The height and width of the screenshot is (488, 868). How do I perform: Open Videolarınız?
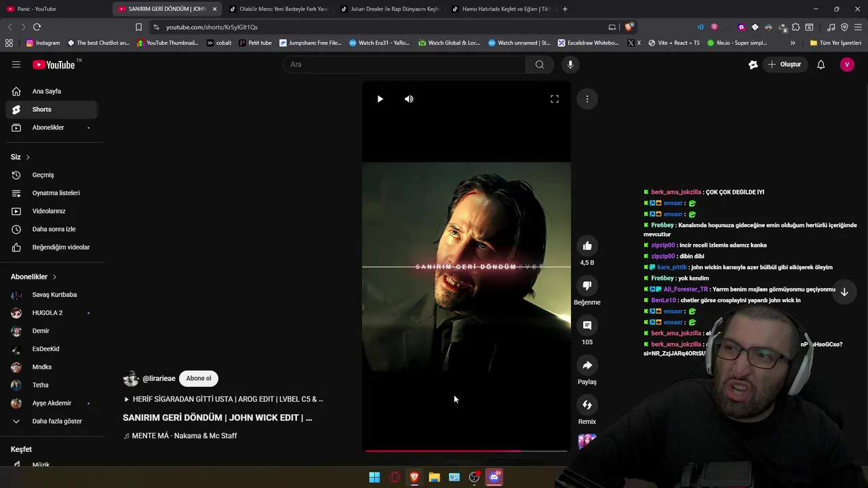point(52,211)
